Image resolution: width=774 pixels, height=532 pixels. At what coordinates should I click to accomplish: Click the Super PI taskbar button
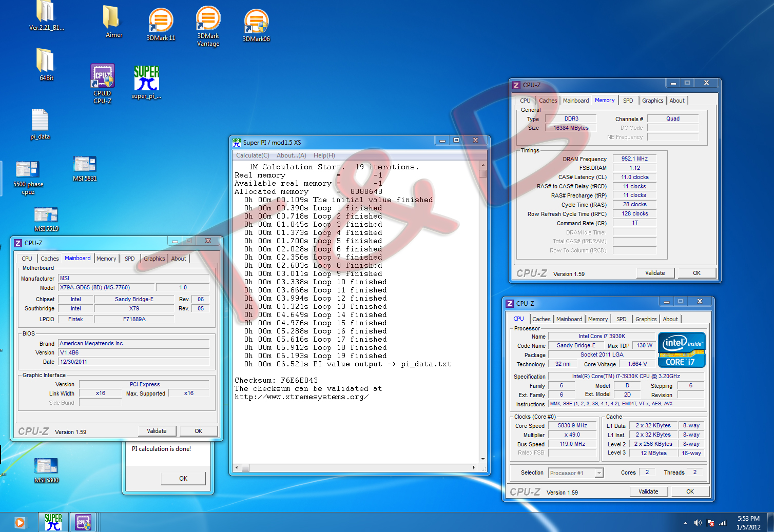point(53,522)
